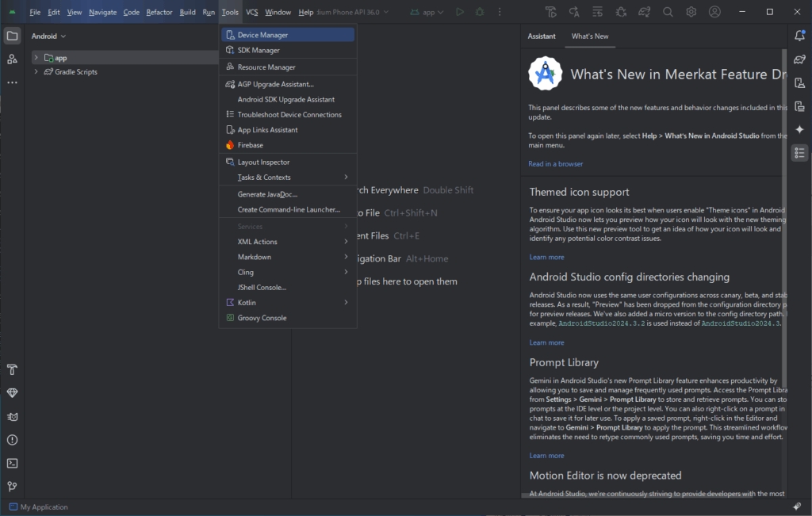This screenshot has width=812, height=516.
Task: Open the app run configuration dropdown
Action: (x=427, y=12)
